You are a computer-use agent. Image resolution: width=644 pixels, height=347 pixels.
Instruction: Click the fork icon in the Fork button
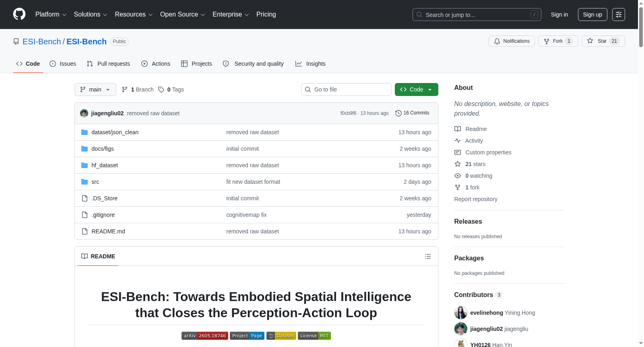[547, 41]
